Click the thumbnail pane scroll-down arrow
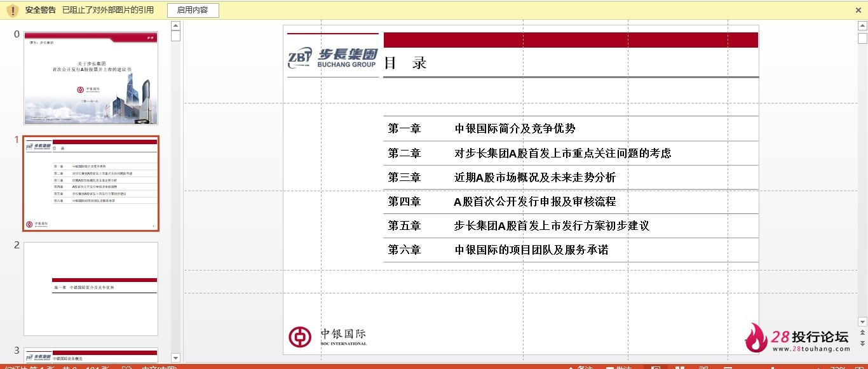Screen dimensions: 868x369 click(x=176, y=358)
